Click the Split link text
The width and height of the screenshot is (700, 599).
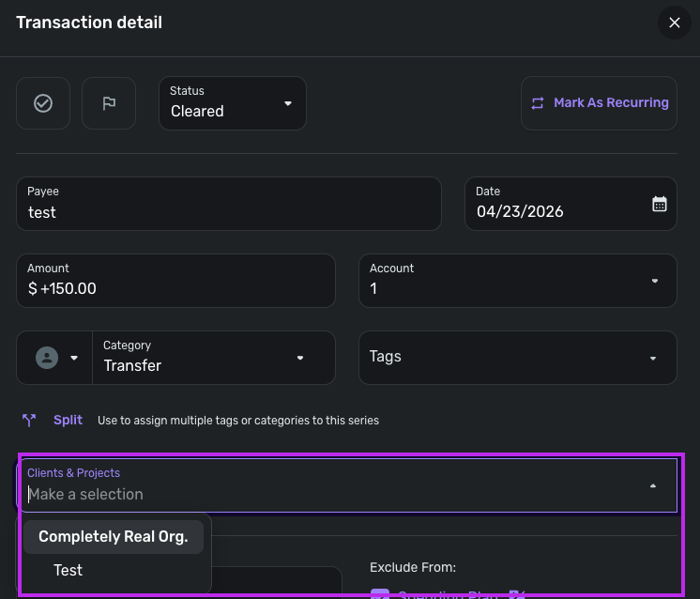[68, 421]
